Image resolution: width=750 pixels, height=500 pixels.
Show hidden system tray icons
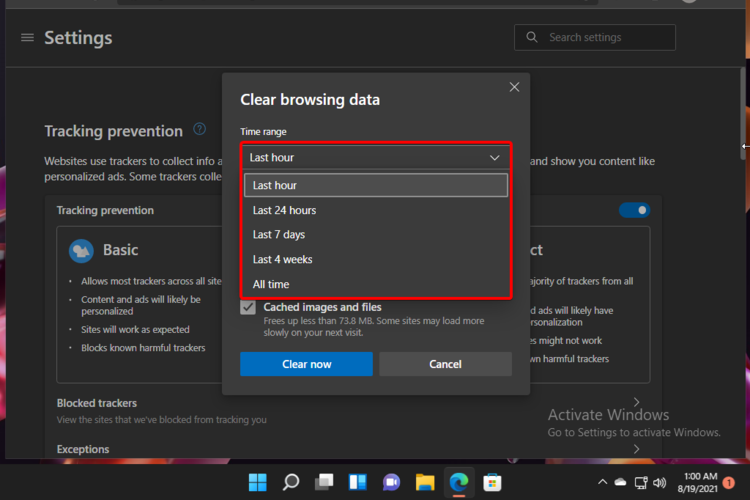603,482
